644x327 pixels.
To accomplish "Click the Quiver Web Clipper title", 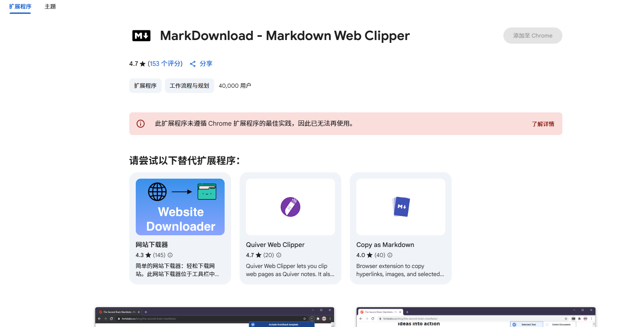I will pyautogui.click(x=275, y=245).
